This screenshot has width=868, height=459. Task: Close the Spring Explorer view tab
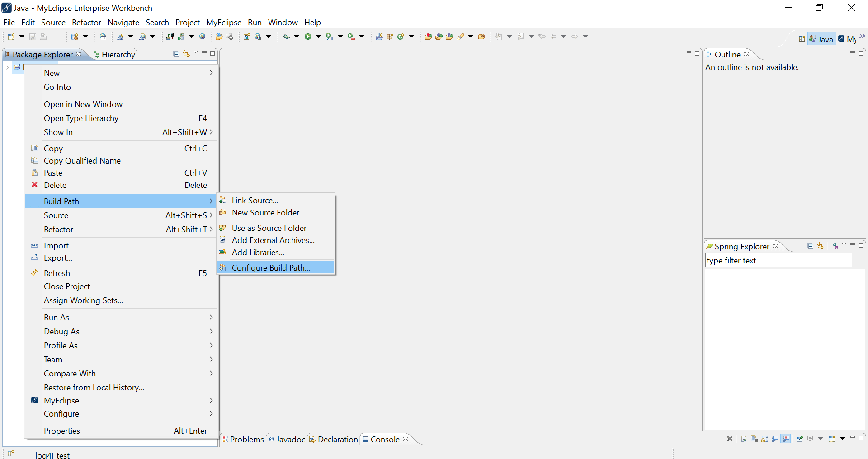775,246
